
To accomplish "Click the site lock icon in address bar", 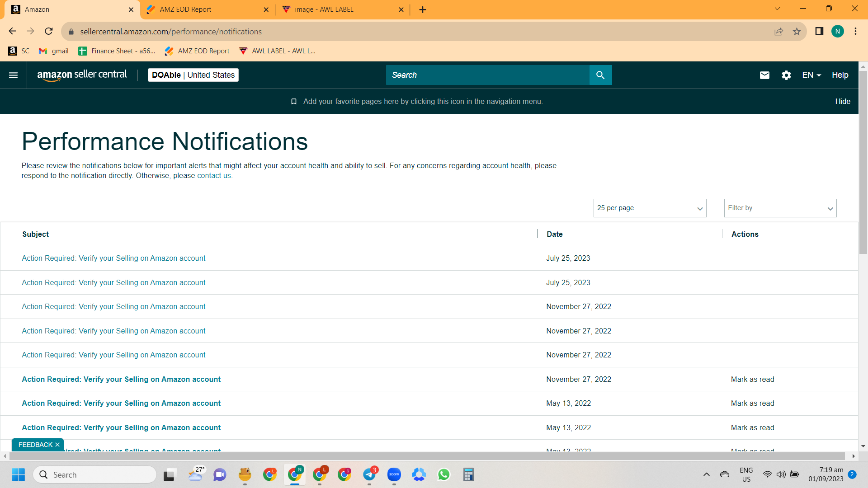I will [x=71, y=32].
